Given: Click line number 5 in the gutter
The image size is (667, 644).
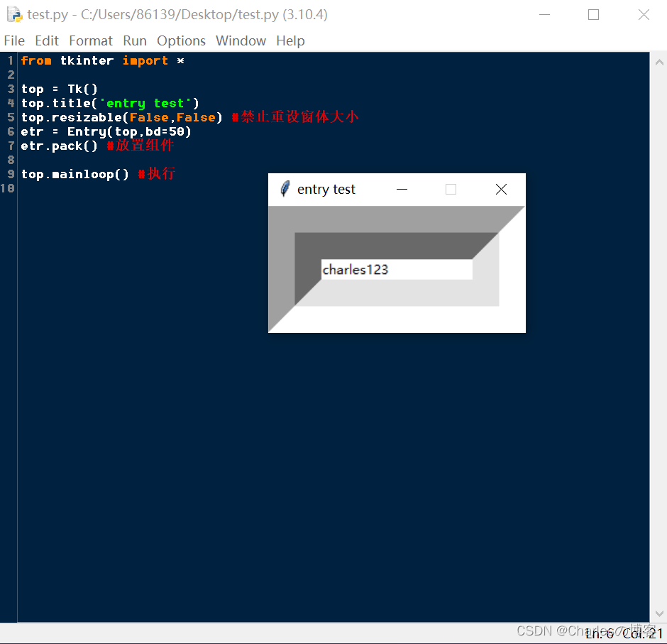Looking at the screenshot, I should pos(9,117).
